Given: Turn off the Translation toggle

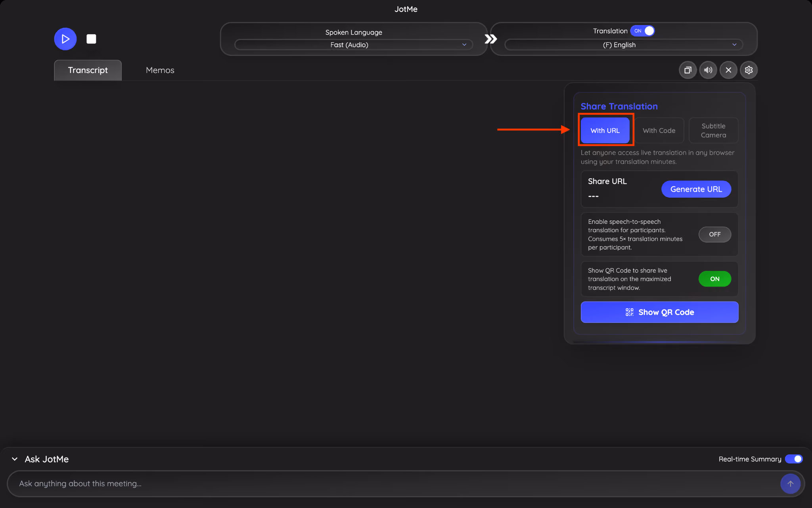Looking at the screenshot, I should (642, 31).
